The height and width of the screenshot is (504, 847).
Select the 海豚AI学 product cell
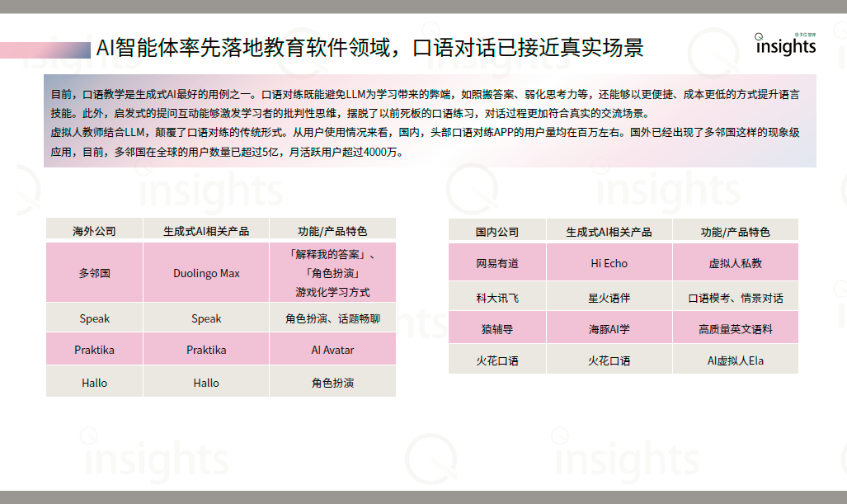(609, 329)
